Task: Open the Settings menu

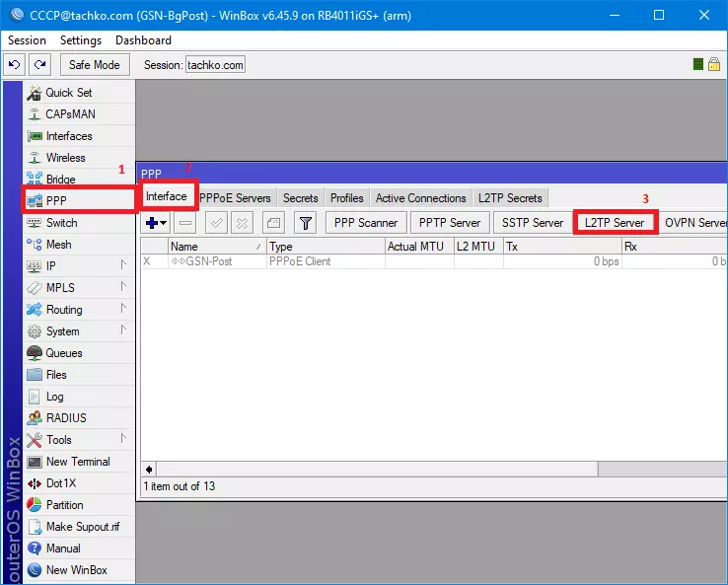Action: pyautogui.click(x=81, y=40)
